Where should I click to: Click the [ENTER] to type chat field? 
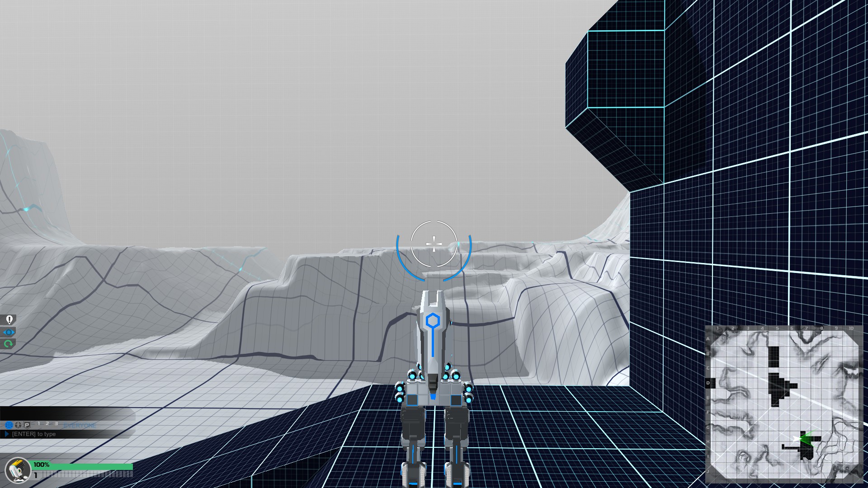34,434
